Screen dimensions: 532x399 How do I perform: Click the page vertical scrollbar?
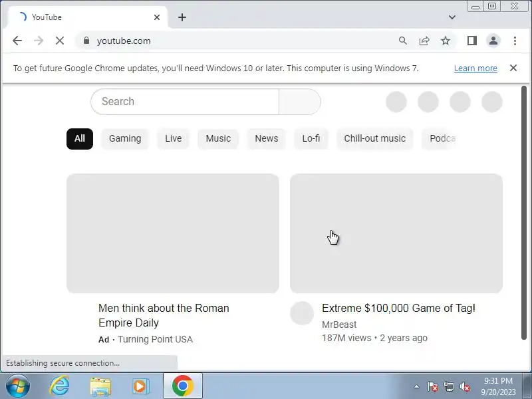click(x=524, y=212)
